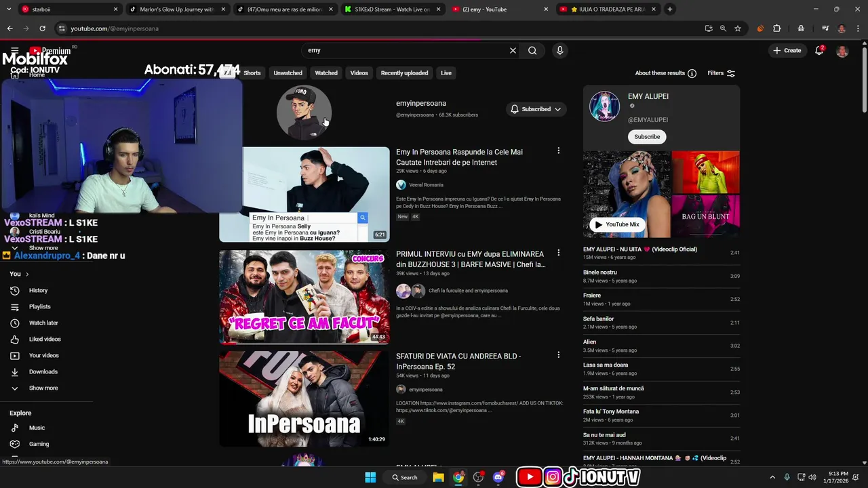The width and height of the screenshot is (868, 488).
Task: Go back to the previous page
Action: click(9, 28)
